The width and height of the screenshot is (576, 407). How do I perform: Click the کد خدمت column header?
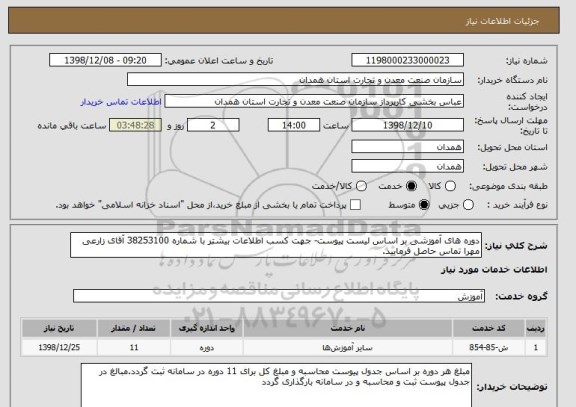[489, 328]
